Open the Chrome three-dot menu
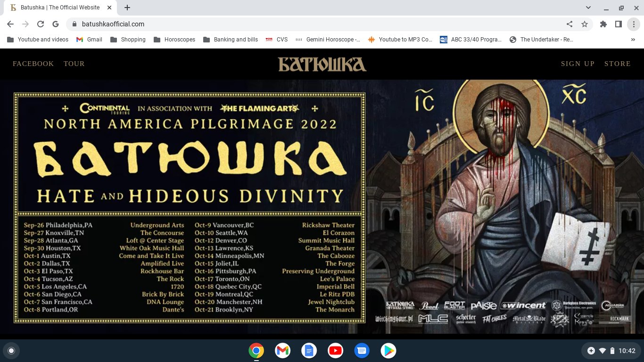The image size is (644, 362). (x=634, y=24)
